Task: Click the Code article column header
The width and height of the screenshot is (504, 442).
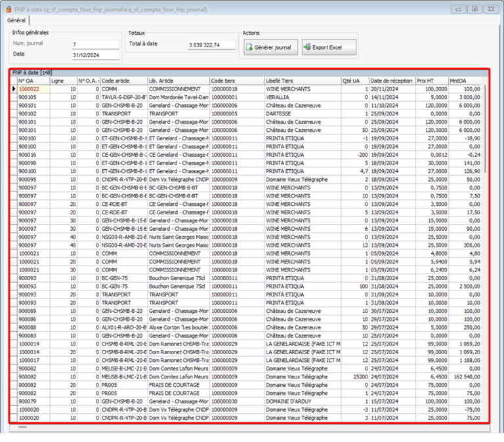Action: click(x=123, y=81)
